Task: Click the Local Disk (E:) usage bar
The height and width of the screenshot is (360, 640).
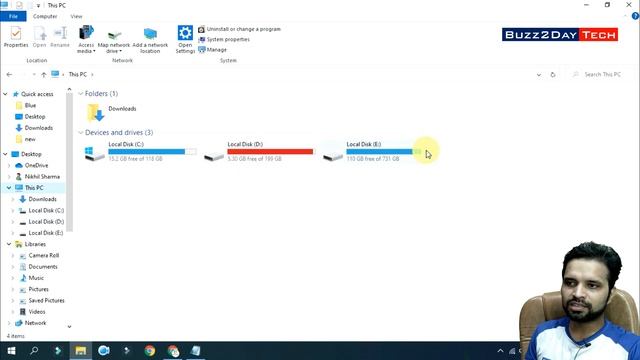Action: [x=384, y=152]
